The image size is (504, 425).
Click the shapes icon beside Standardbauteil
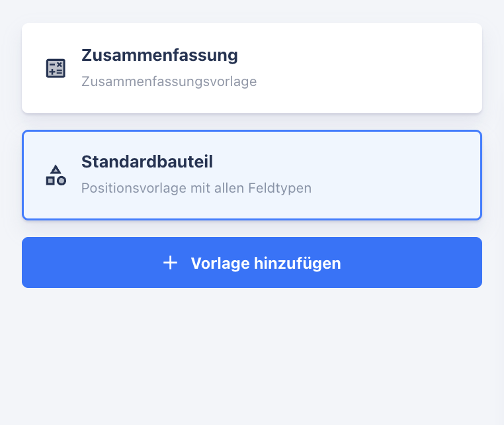pos(56,175)
